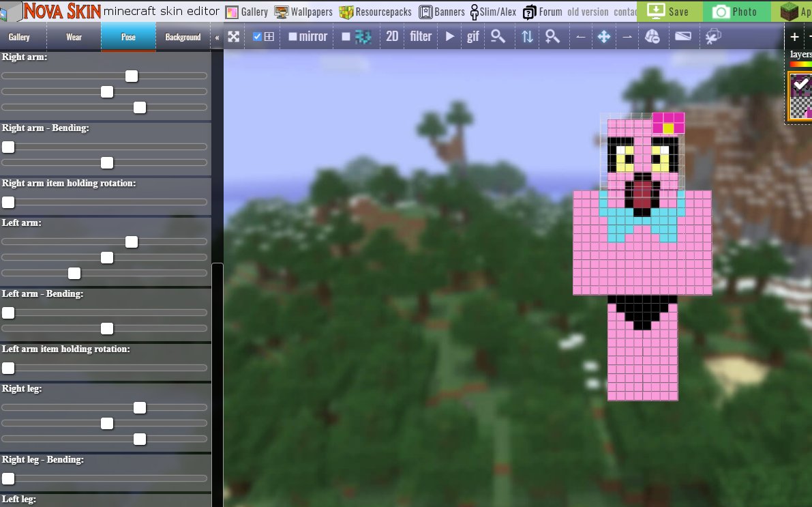Collapse the left panel with « arrow
Image resolution: width=812 pixels, height=507 pixels.
pyautogui.click(x=217, y=38)
